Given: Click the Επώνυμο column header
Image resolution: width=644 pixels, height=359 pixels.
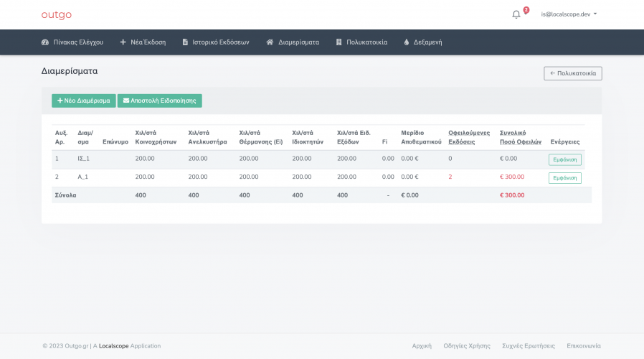Looking at the screenshot, I should [x=115, y=142].
